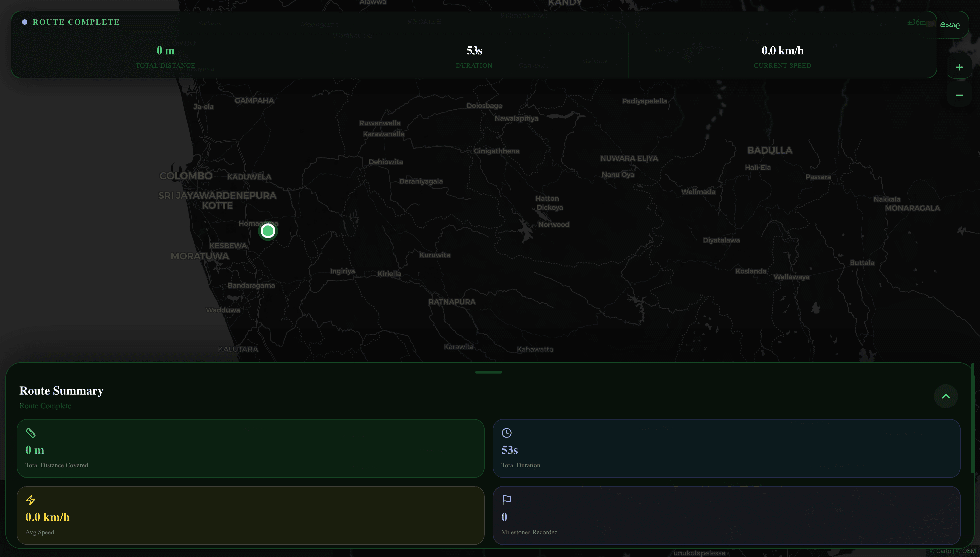Screen dimensions: 980x557
Task: Switch language to Sinhala
Action: coord(950,25)
